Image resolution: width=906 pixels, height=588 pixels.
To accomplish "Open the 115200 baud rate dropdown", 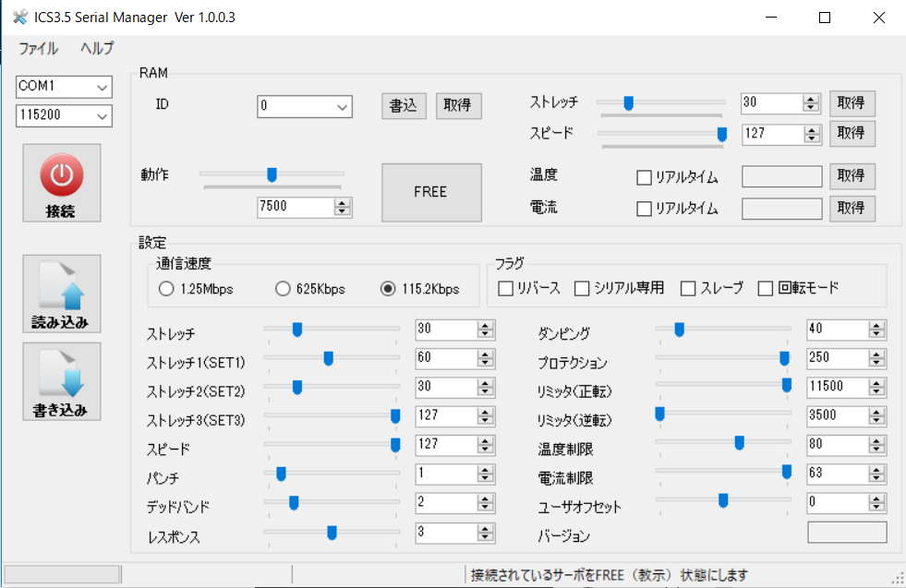I will point(103,116).
